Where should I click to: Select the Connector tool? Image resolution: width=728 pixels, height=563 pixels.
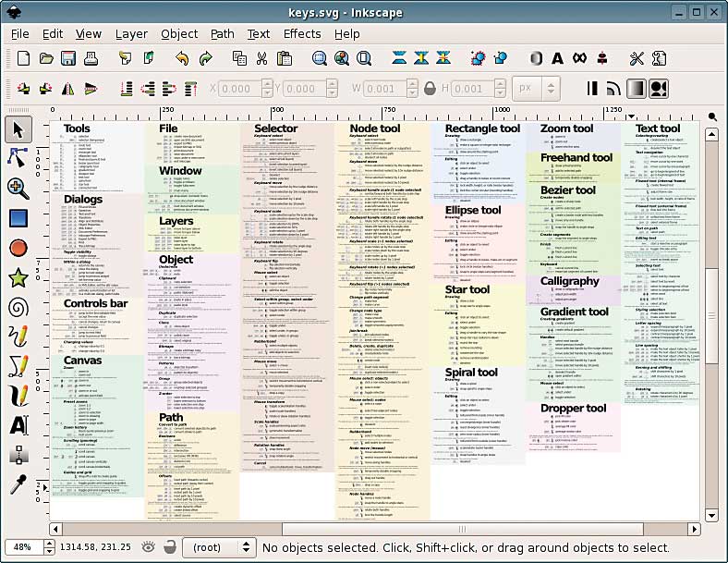(18, 455)
